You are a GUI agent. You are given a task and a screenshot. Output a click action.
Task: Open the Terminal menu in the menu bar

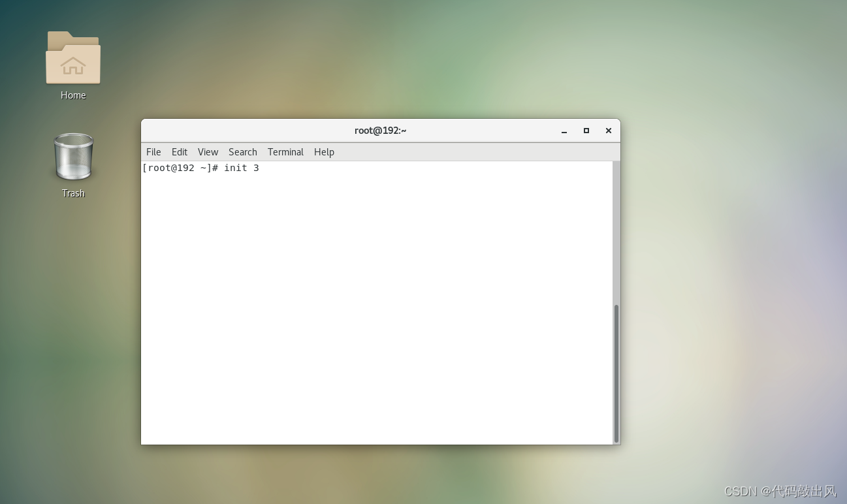tap(285, 151)
